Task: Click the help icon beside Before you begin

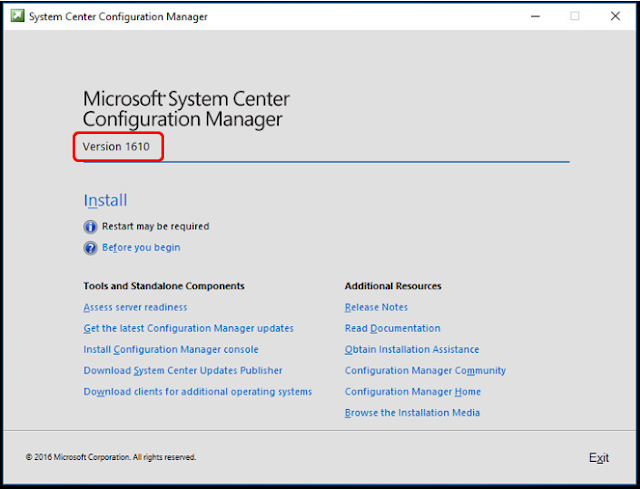Action: click(x=91, y=248)
